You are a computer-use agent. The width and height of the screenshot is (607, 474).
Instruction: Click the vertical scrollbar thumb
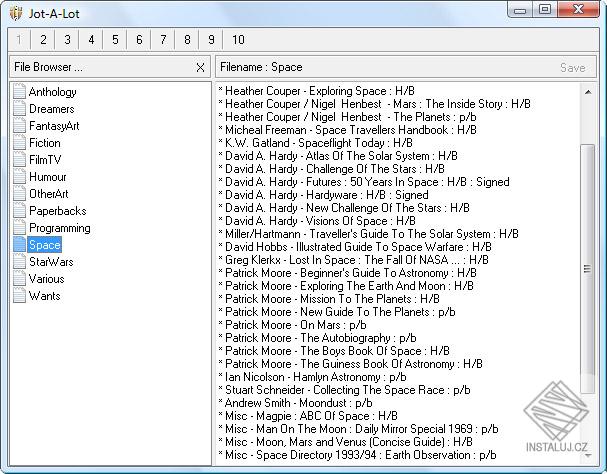coord(588,269)
